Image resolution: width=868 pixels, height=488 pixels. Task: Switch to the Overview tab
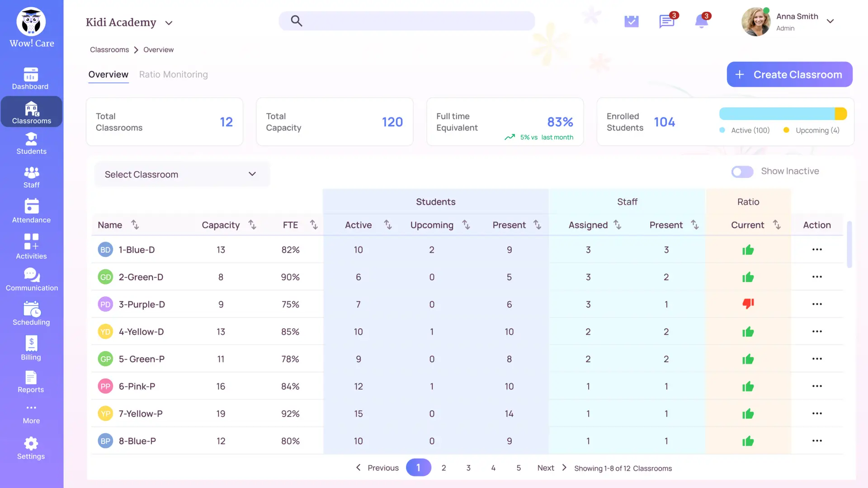108,75
